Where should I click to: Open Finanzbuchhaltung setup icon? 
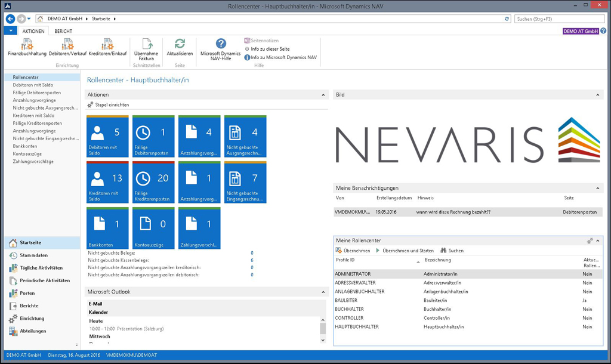27,45
